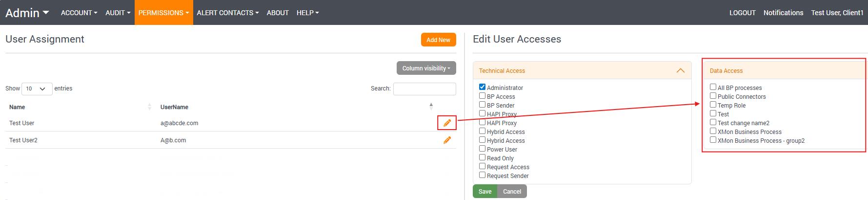The width and height of the screenshot is (868, 200).
Task: Click the LOGOUT link
Action: [742, 13]
